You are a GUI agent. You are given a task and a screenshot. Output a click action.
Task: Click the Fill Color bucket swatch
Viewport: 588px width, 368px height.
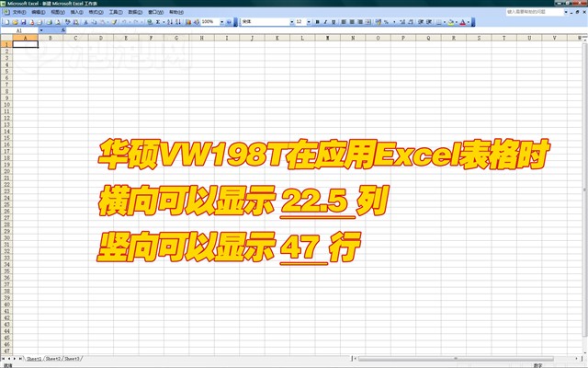click(451, 22)
